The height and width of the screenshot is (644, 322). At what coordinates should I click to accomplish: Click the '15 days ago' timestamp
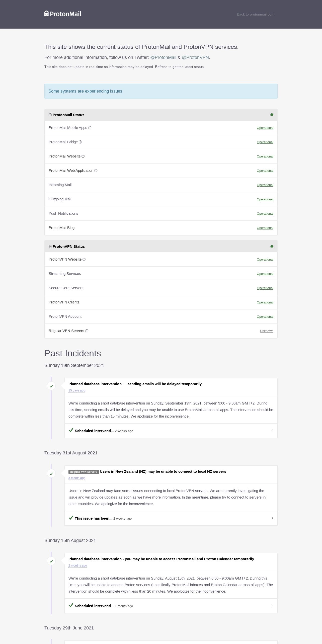pyautogui.click(x=77, y=390)
